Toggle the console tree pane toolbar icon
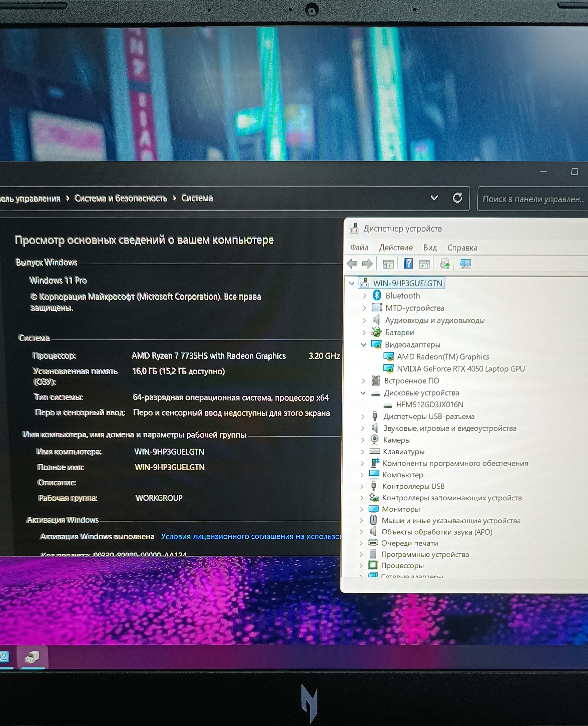 [x=388, y=264]
